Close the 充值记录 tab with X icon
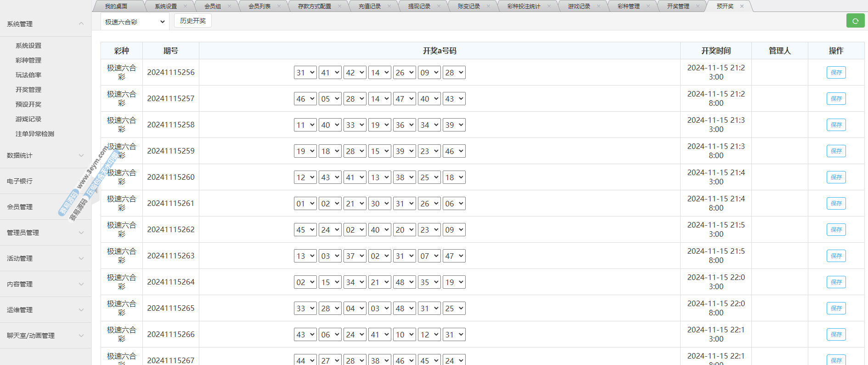Image resolution: width=868 pixels, height=365 pixels. tap(389, 6)
